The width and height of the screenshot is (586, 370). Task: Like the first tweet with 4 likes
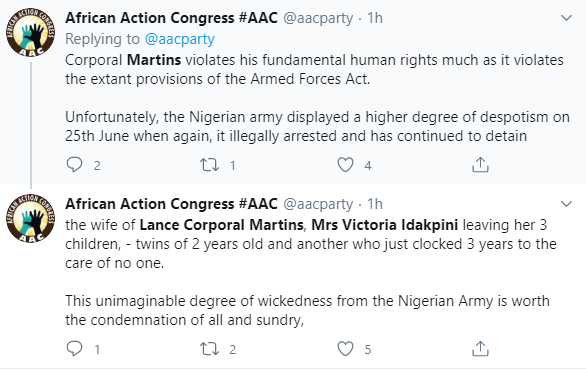click(x=345, y=165)
